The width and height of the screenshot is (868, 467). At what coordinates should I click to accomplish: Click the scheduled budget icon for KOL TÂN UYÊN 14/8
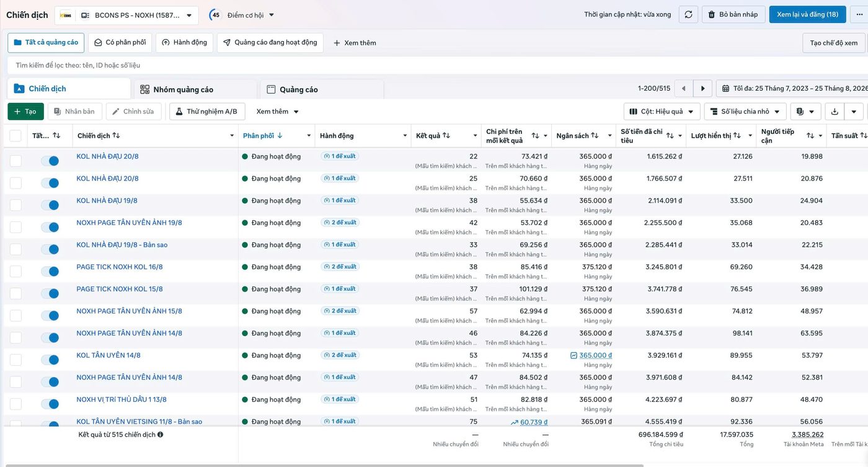point(574,355)
